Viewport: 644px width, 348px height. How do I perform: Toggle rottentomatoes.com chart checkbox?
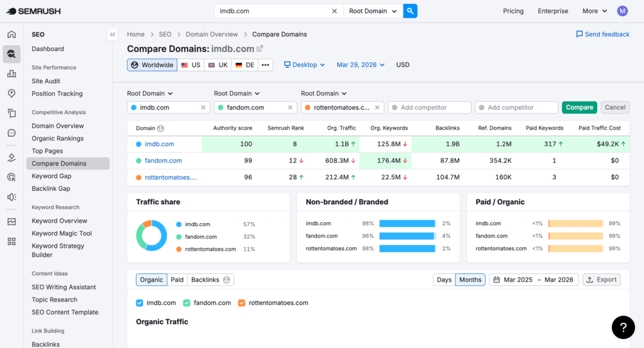pos(241,303)
